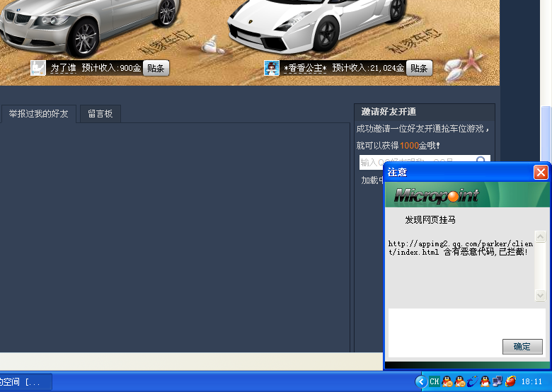Click the 确定 button in the Micropoint alert
Viewport: 552px width, 392px height.
pyautogui.click(x=522, y=347)
